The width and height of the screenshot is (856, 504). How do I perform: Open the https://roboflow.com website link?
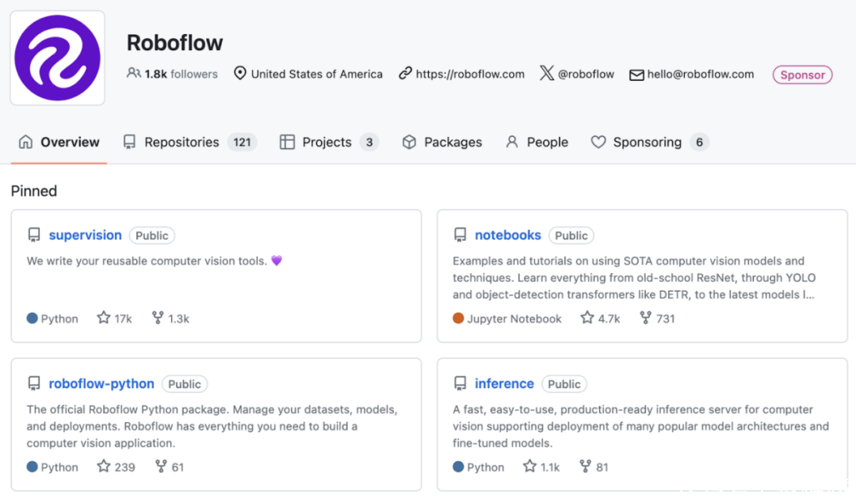[469, 74]
